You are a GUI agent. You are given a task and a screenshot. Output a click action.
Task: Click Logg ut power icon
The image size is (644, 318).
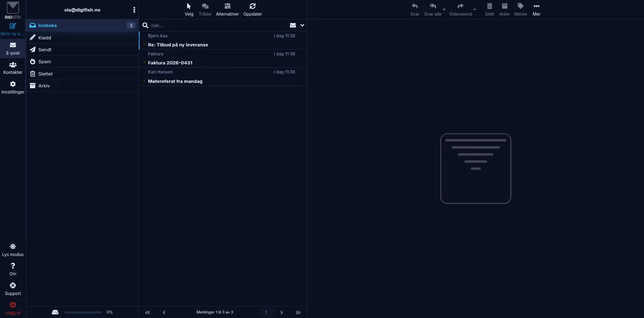pyautogui.click(x=13, y=304)
